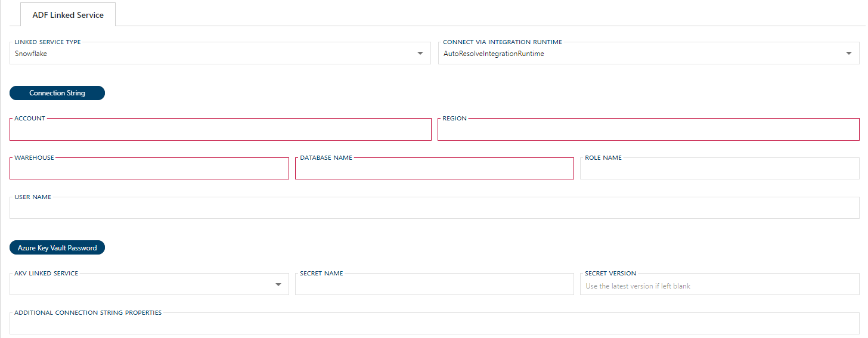Click into the Warehouse field
868x338 pixels.
point(149,169)
